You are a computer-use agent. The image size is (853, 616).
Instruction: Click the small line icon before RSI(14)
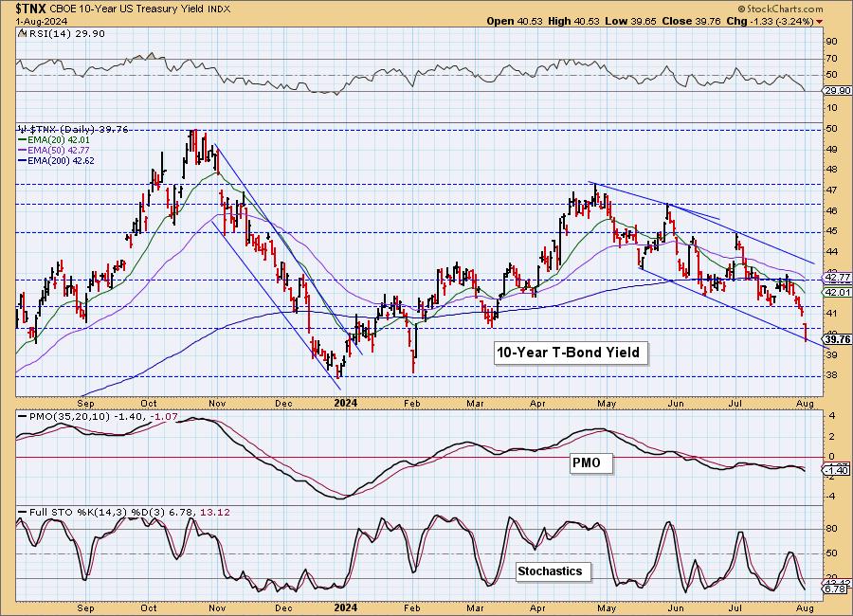(22, 33)
